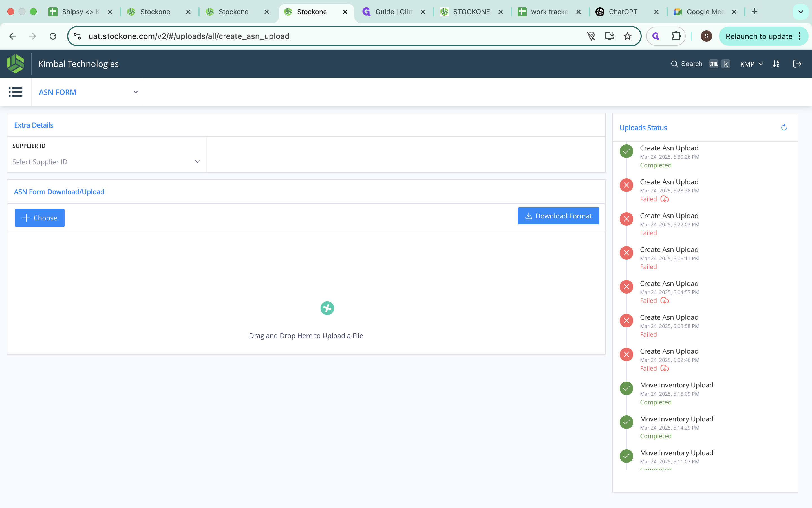
Task: Click the Uploads Status heading
Action: (643, 128)
